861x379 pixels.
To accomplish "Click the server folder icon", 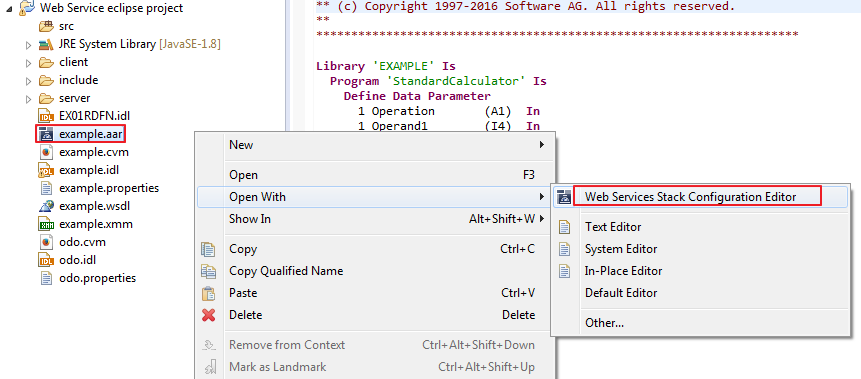I will click(46, 98).
